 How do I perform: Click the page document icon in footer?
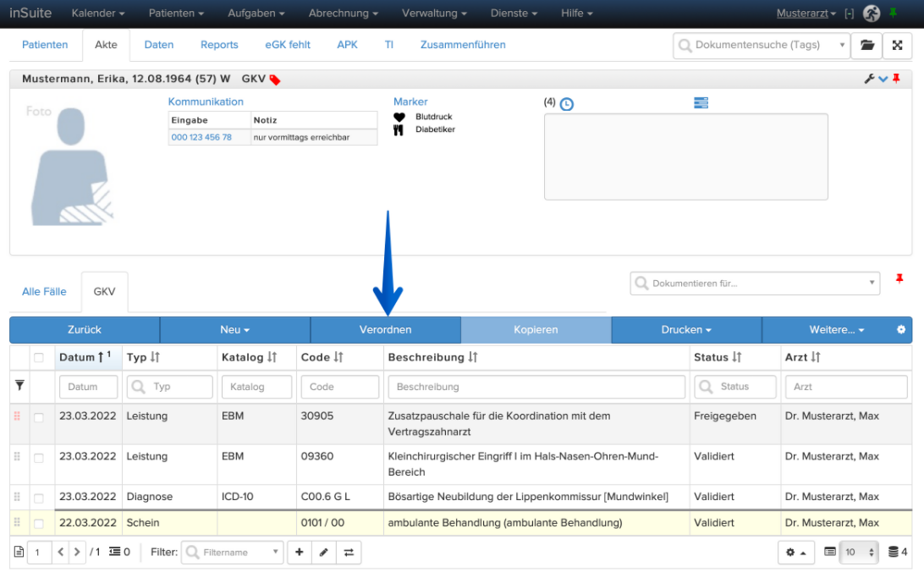[19, 552]
